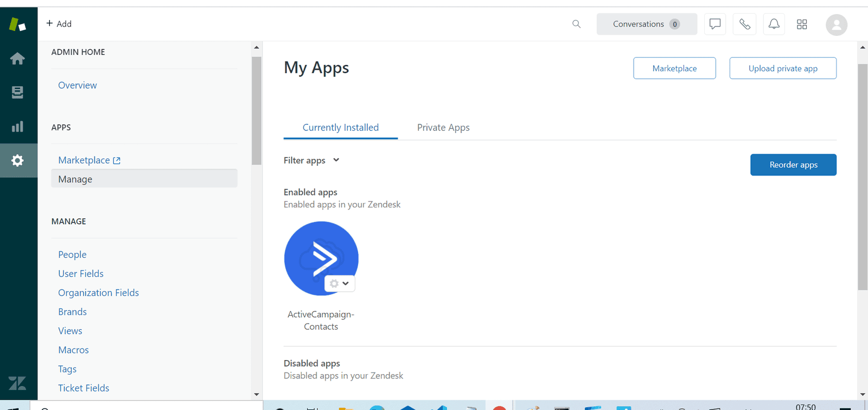Open the notifications bell icon
The width and height of the screenshot is (868, 410).
tap(774, 24)
